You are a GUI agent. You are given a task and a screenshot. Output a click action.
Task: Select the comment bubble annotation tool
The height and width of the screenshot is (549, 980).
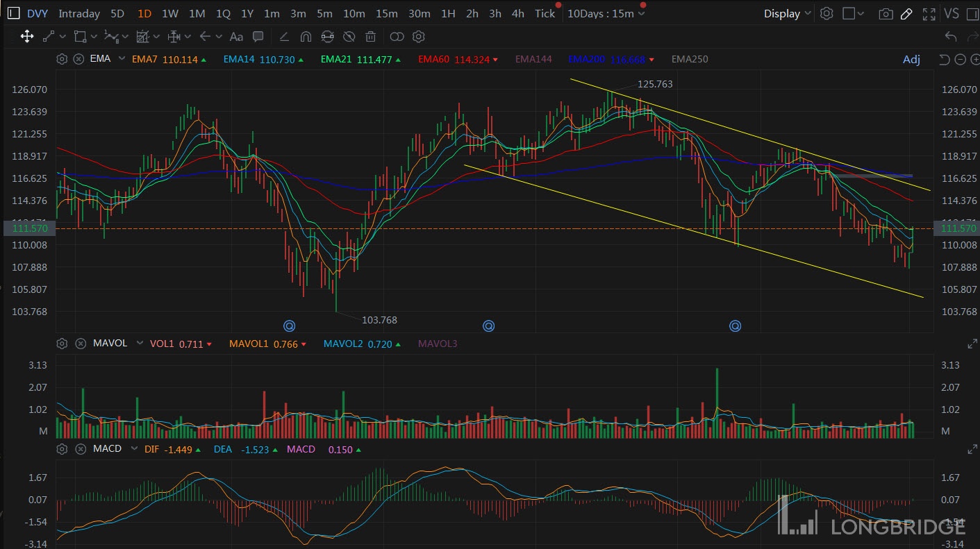tap(258, 37)
